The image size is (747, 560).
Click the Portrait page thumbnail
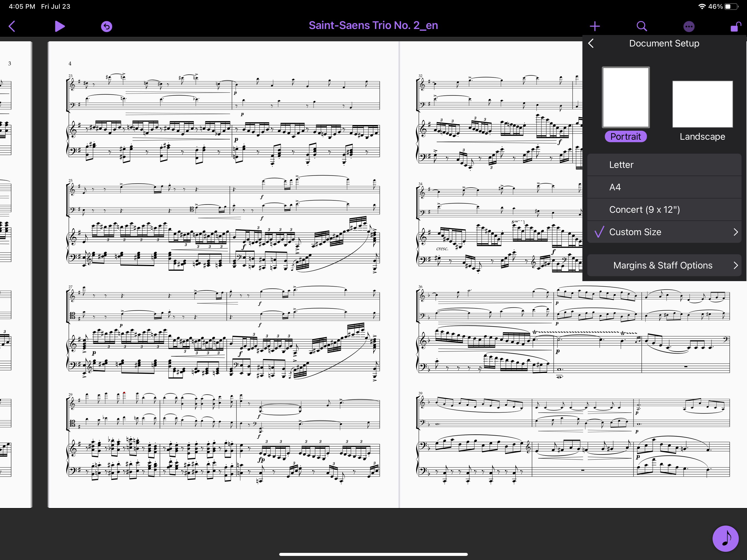point(625,97)
